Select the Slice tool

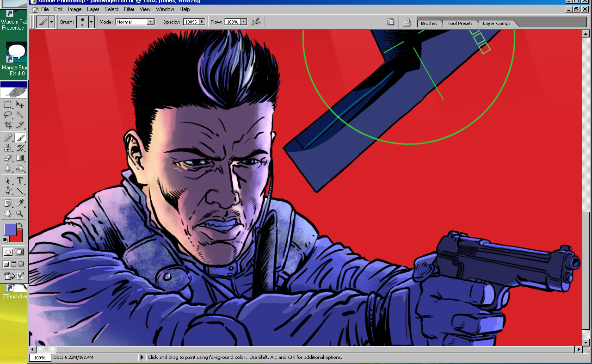[20, 125]
